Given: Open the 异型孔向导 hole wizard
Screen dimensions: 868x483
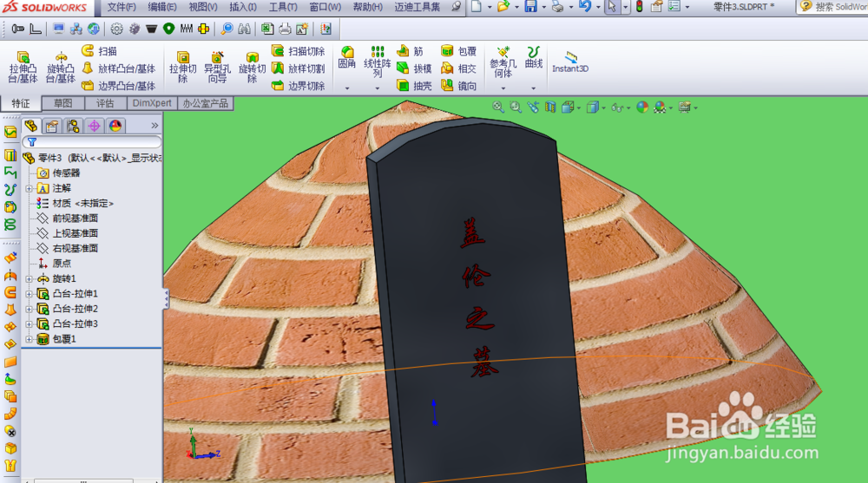Looking at the screenshot, I should click(217, 67).
